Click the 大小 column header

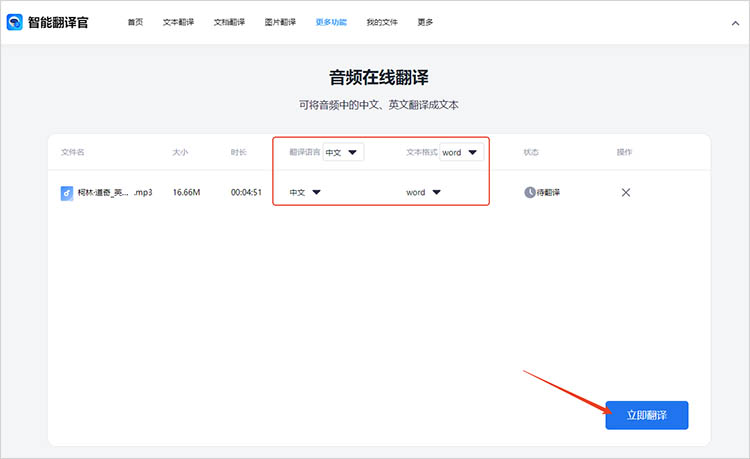click(180, 152)
